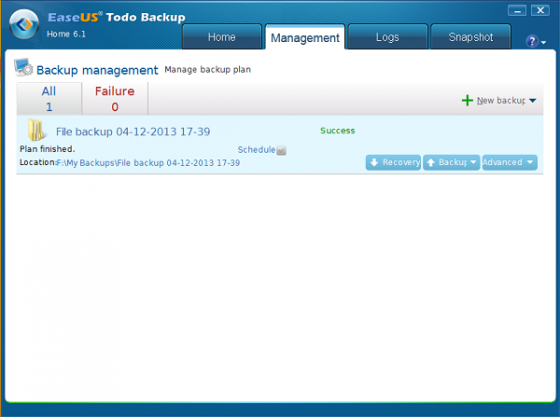Expand the New backup dropdown arrow
The height and width of the screenshot is (417, 560).
tap(532, 101)
